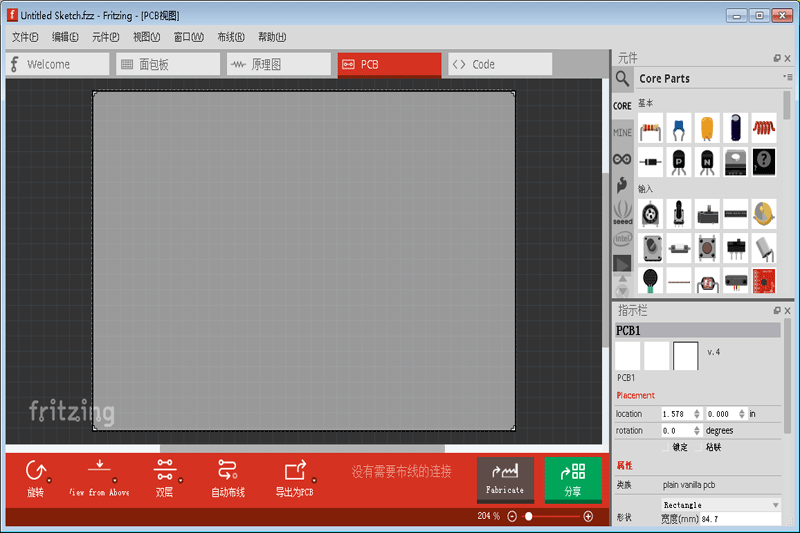This screenshot has height=533, width=800.
Task: Click the Fabricate button
Action: coord(505,478)
